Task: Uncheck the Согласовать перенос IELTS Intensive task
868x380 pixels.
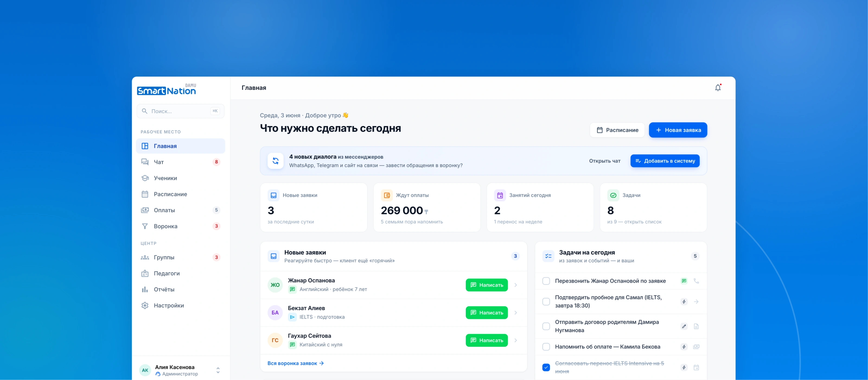Action: [x=546, y=367]
